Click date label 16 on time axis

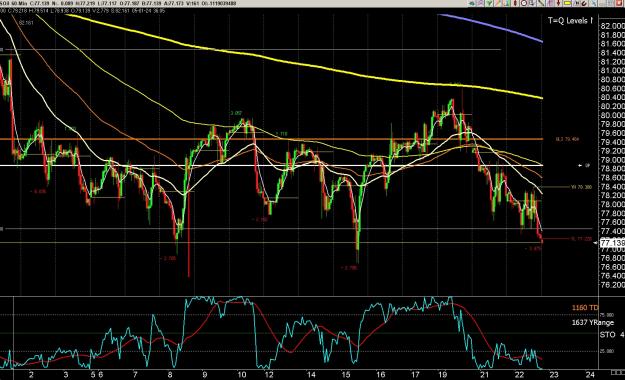pos(381,374)
